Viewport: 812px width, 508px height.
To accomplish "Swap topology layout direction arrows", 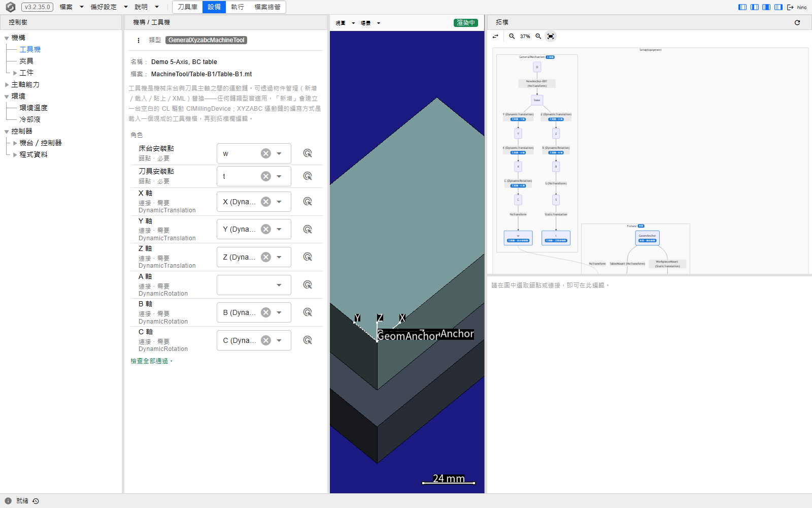I will click(495, 36).
